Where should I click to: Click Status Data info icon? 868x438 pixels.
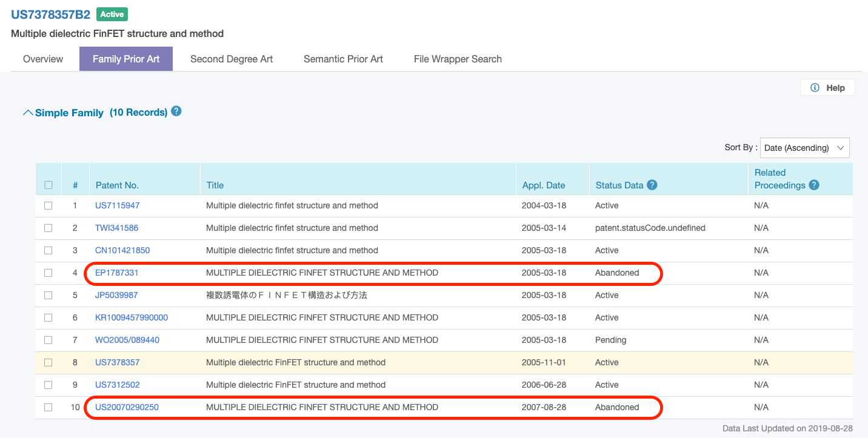(x=652, y=185)
